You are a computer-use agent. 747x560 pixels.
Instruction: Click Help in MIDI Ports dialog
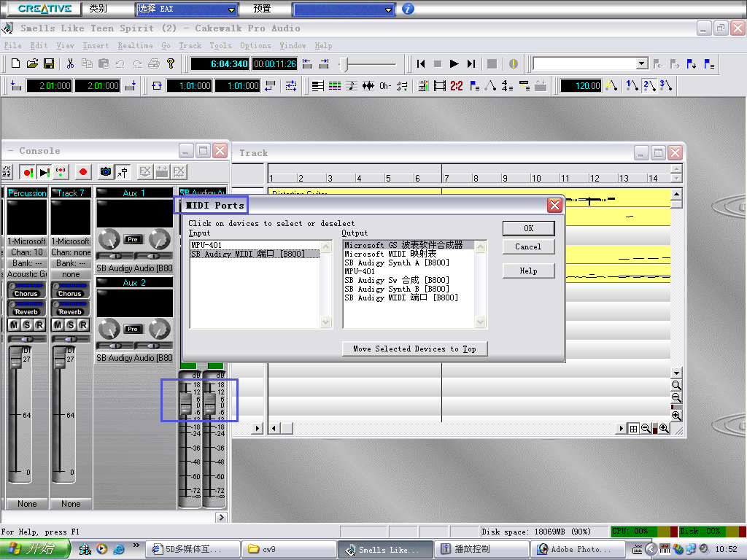528,271
